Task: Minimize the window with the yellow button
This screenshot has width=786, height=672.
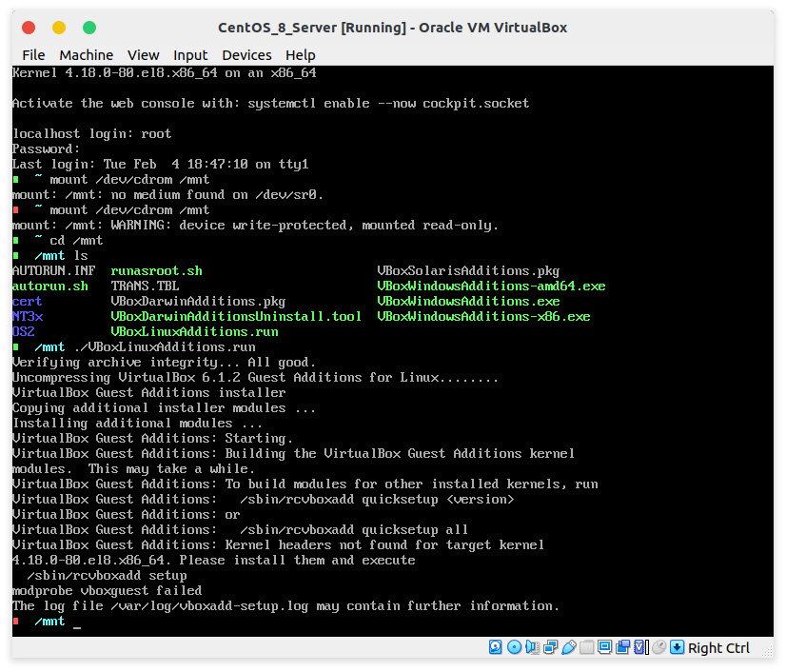Action: click(x=59, y=28)
